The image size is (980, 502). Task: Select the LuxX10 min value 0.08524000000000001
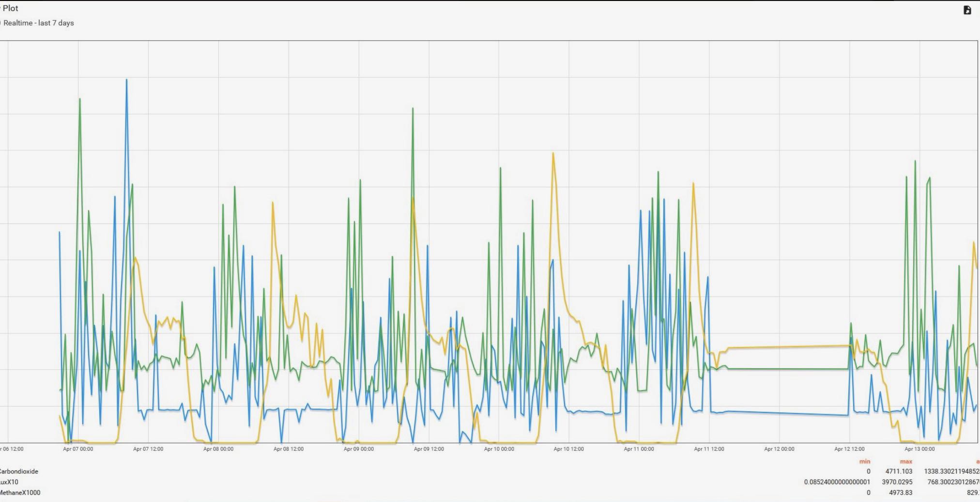point(837,482)
